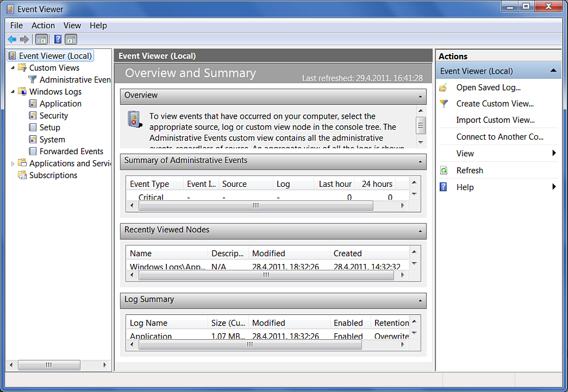Open the File menu
This screenshot has height=392, width=568.
[16, 26]
